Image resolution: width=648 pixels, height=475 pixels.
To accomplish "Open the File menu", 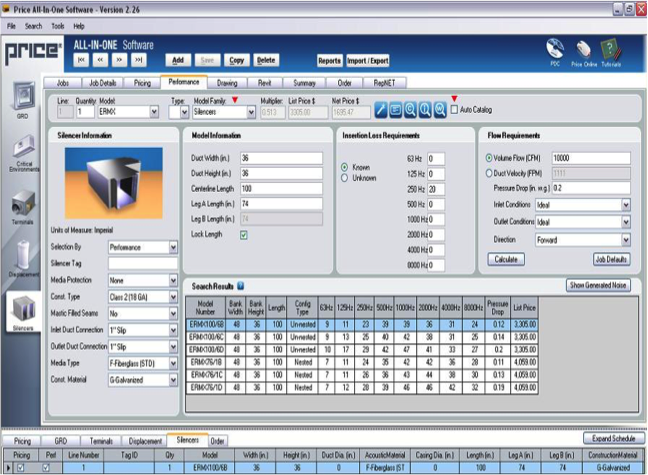I will pyautogui.click(x=11, y=26).
